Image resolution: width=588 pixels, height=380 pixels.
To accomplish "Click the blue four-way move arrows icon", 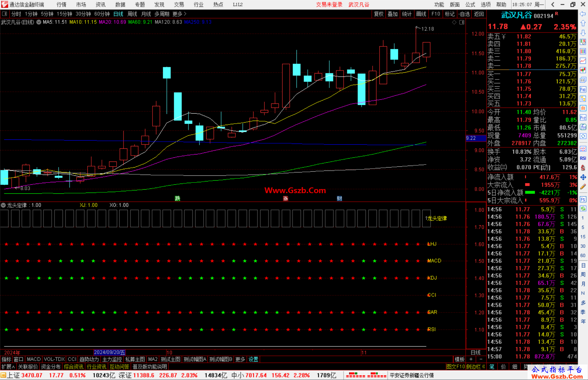I will tap(583, 177).
